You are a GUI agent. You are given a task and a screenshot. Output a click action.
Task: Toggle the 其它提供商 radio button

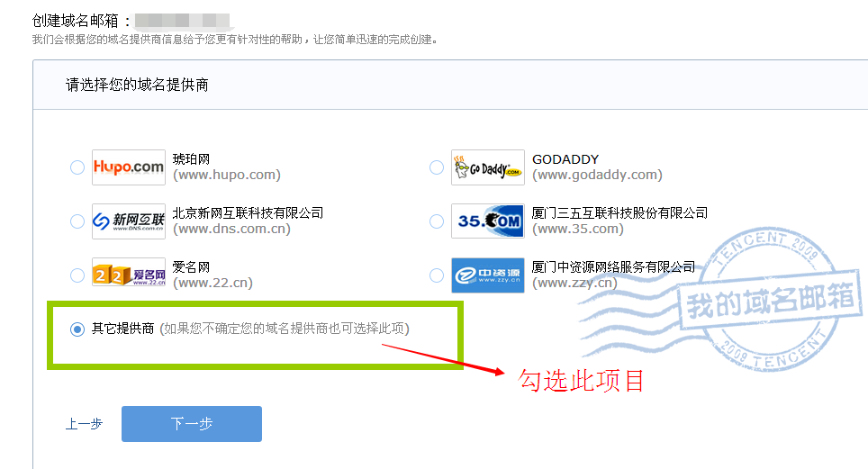click(77, 329)
